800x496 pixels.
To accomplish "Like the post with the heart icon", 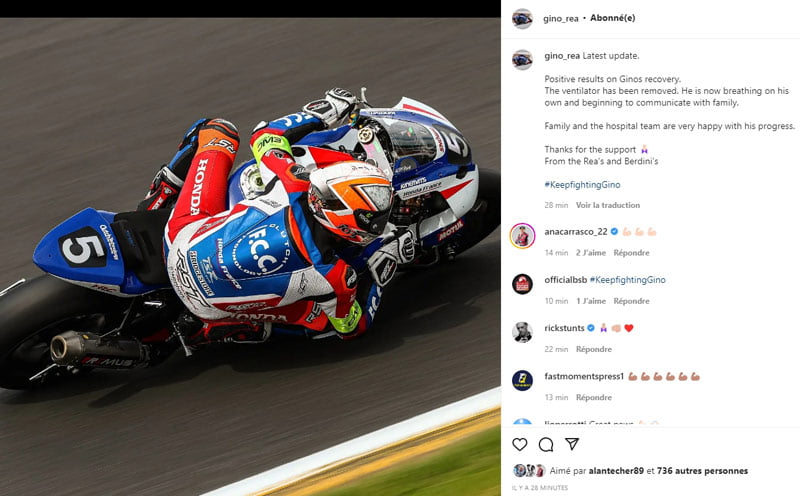I will [x=519, y=444].
